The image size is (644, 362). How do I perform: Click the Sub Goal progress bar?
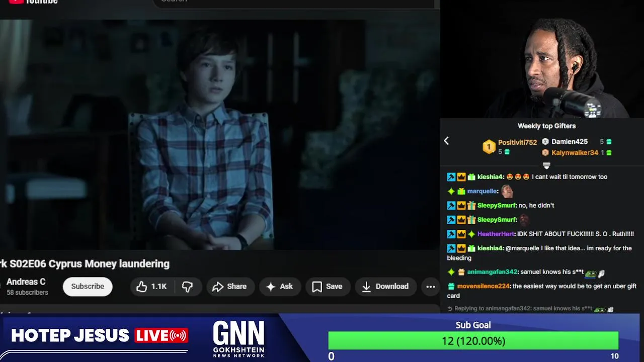point(473,341)
